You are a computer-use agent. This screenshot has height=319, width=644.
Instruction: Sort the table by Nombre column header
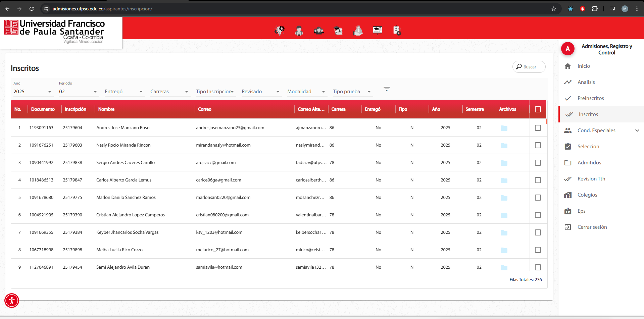106,109
